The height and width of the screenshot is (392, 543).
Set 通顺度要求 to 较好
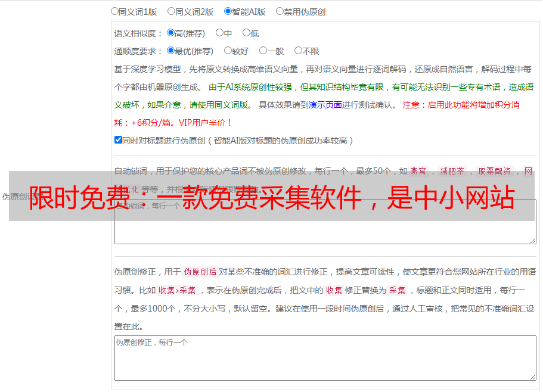coord(228,51)
